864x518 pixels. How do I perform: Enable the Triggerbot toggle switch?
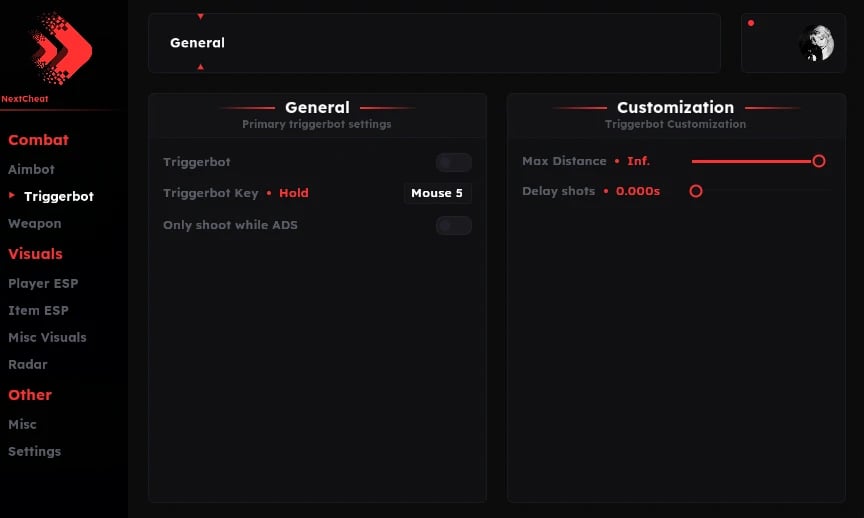(x=453, y=162)
